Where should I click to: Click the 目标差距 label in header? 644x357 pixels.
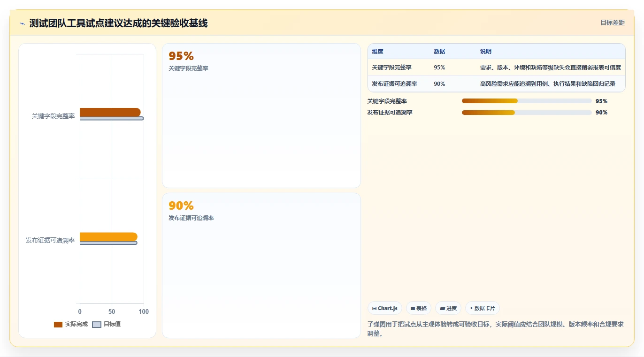(613, 23)
